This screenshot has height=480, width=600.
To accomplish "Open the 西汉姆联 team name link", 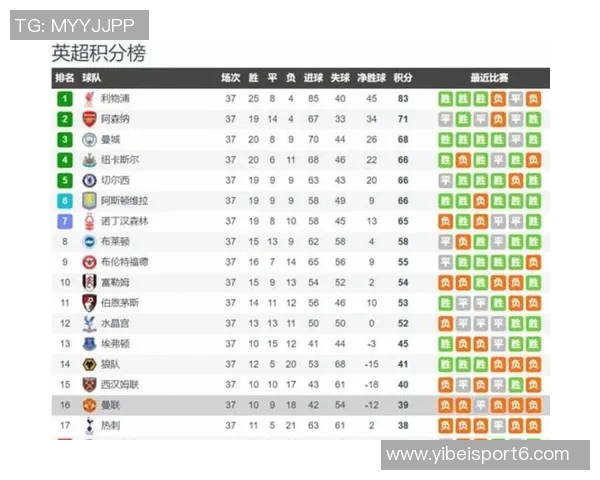I will pos(120,384).
